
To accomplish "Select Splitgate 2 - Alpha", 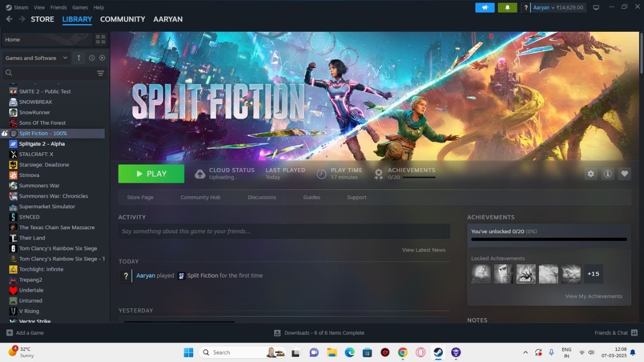I will pos(42,144).
